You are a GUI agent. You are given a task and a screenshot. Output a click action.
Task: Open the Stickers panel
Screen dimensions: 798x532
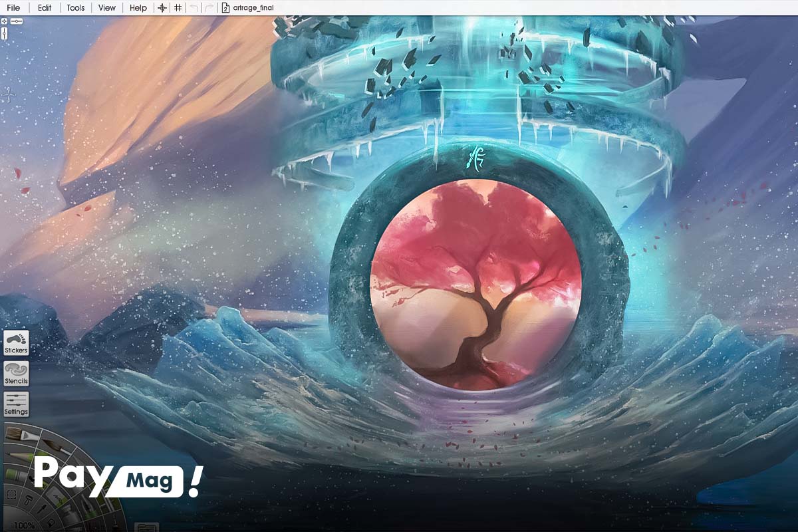coord(16,341)
